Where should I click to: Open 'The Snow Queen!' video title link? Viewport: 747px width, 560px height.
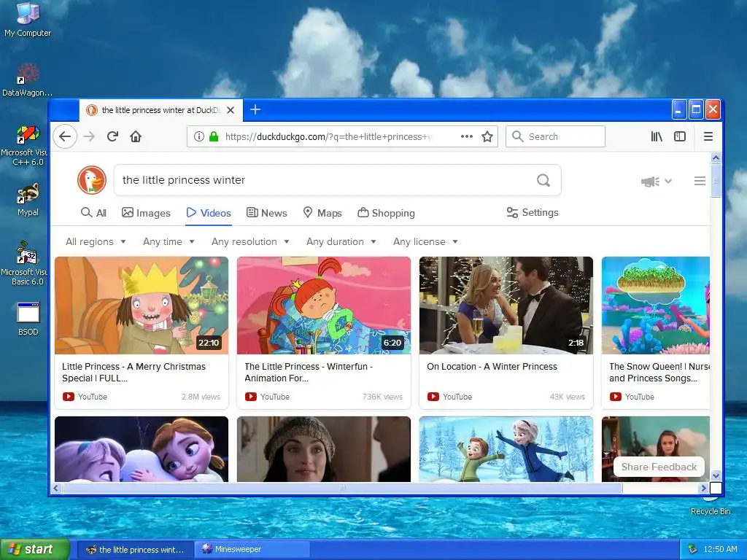[x=659, y=373]
